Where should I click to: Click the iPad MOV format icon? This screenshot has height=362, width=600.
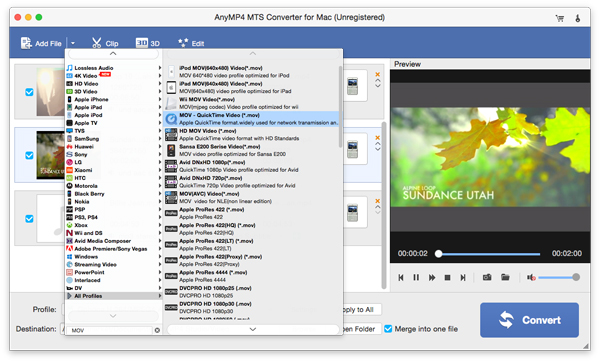171,87
